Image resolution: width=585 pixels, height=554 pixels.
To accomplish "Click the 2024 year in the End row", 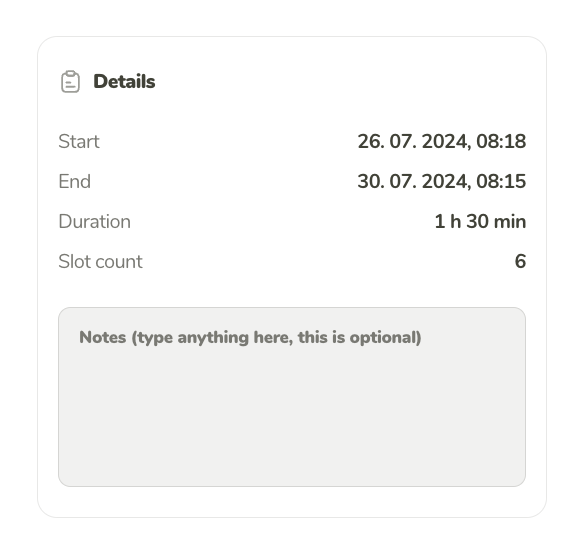I will coord(444,181).
